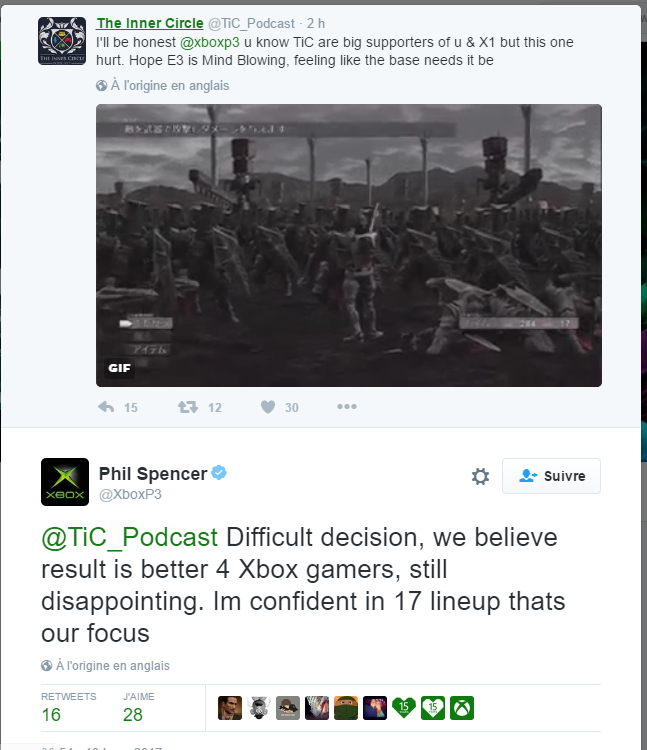Open The Inner Circle profile name link
Viewport: 647px width, 750px height.
[x=150, y=23]
